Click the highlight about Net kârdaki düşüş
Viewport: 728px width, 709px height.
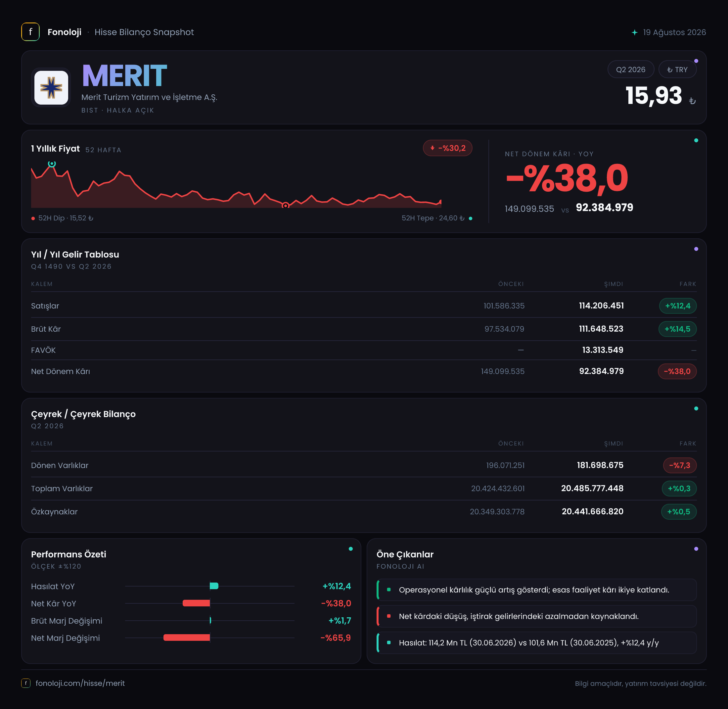click(536, 616)
